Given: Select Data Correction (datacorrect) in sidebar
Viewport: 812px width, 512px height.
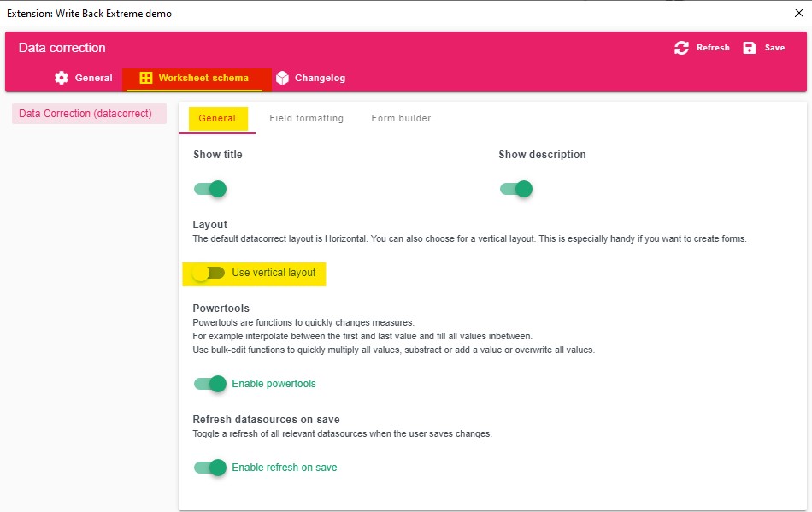Looking at the screenshot, I should pyautogui.click(x=85, y=114).
